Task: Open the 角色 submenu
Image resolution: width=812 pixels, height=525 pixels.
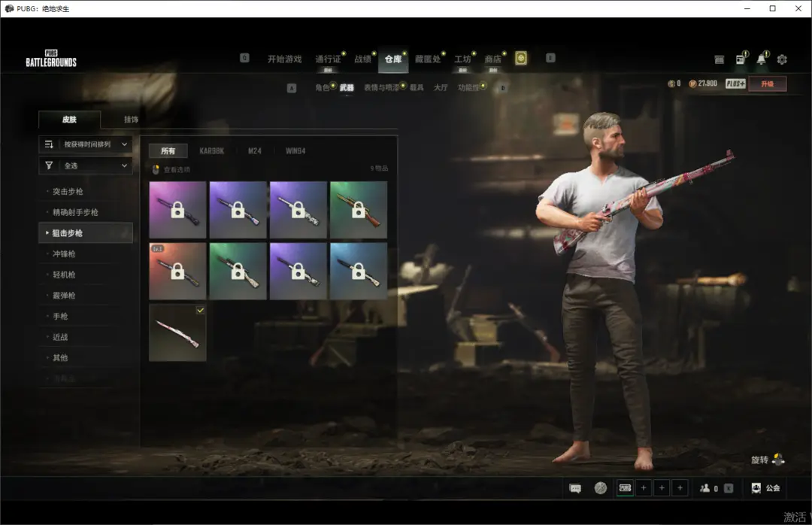Action: (322, 87)
